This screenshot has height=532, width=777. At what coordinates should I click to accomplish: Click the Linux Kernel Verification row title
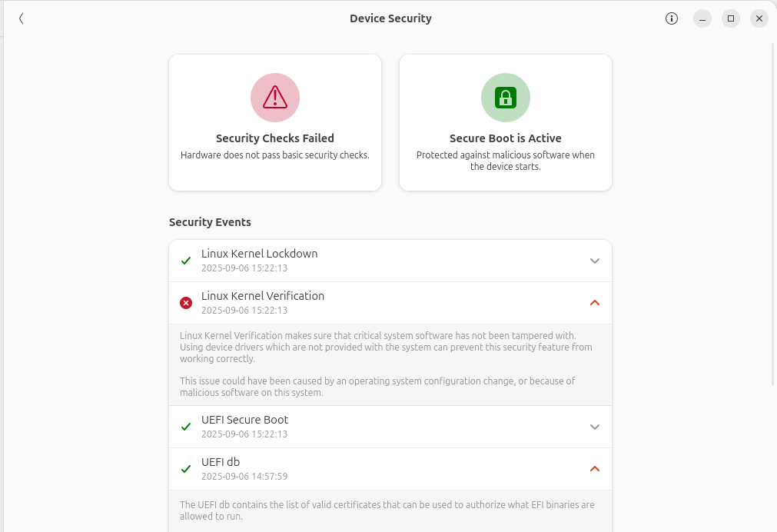[x=263, y=296]
